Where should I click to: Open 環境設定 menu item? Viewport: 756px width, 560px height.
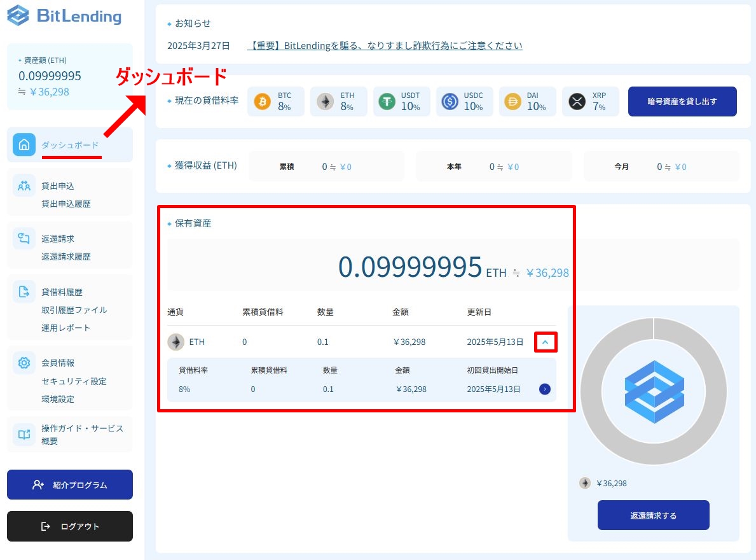[x=58, y=399]
